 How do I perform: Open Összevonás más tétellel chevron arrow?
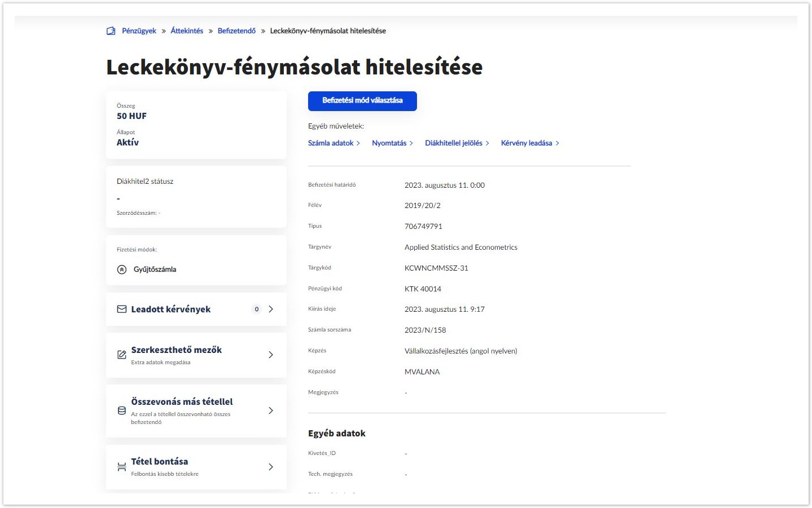(x=271, y=410)
